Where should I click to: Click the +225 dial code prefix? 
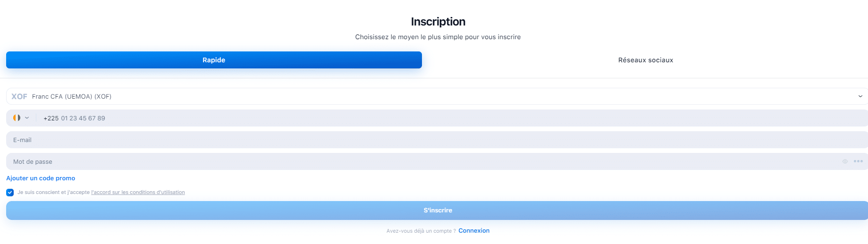point(51,118)
